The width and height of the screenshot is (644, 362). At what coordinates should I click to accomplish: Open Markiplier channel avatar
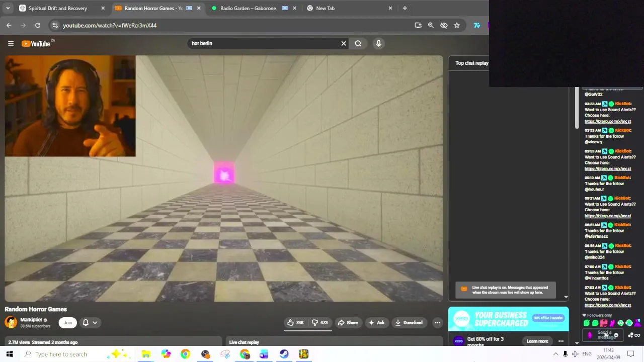(11, 322)
